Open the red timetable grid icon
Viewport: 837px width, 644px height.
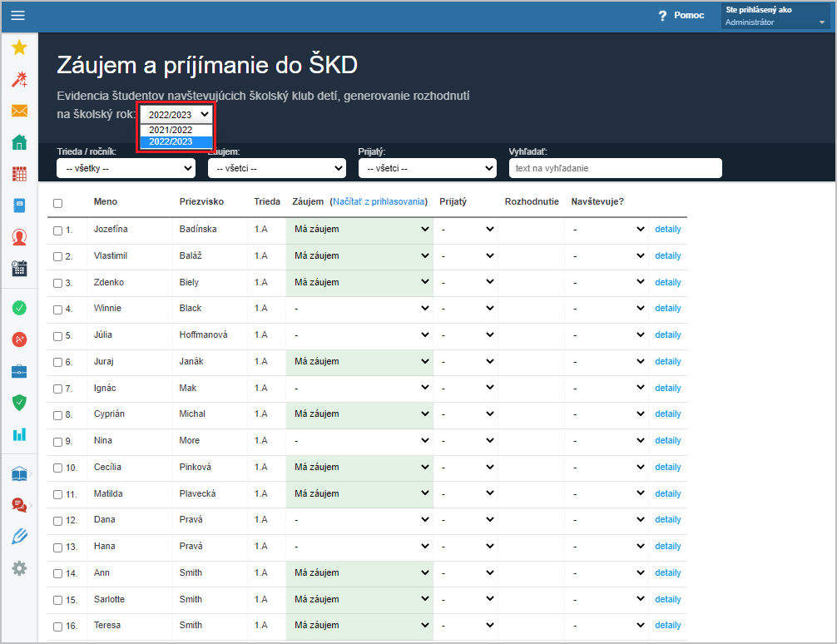click(x=19, y=174)
